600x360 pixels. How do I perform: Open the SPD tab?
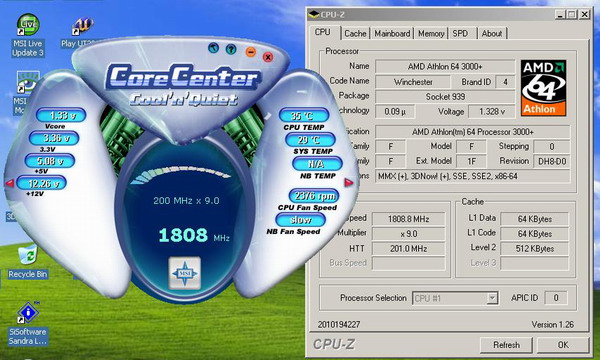(460, 34)
